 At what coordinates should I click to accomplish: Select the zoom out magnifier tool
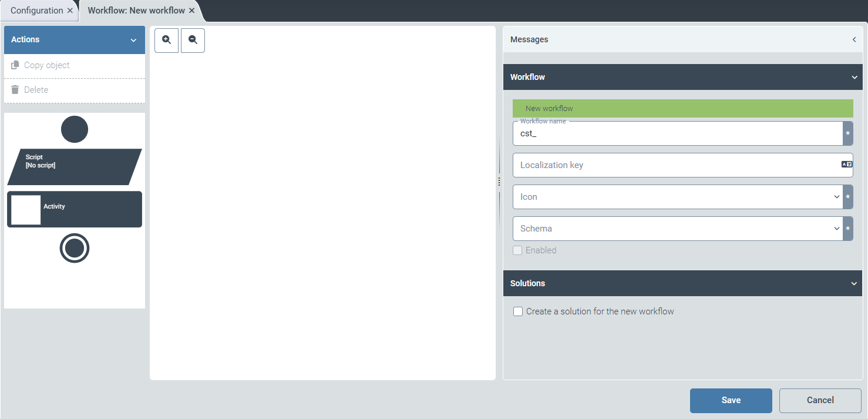click(193, 40)
